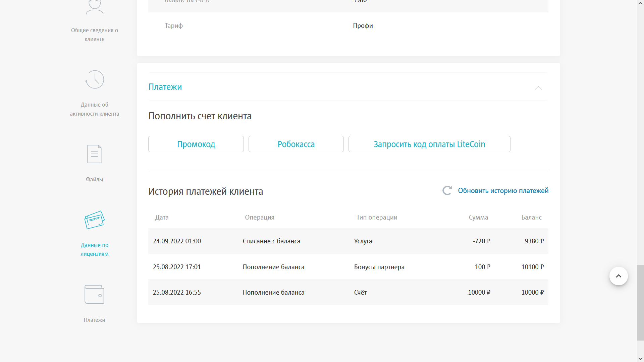The height and width of the screenshot is (362, 644).
Task: Open Данные по лицензиям label
Action: point(95,249)
